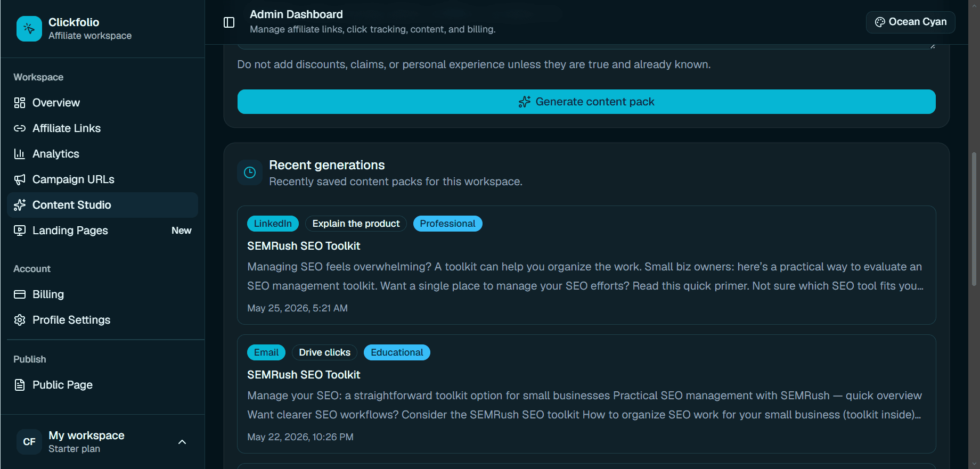
Task: Click the May 22, 2026 timestamp
Action: point(300,437)
